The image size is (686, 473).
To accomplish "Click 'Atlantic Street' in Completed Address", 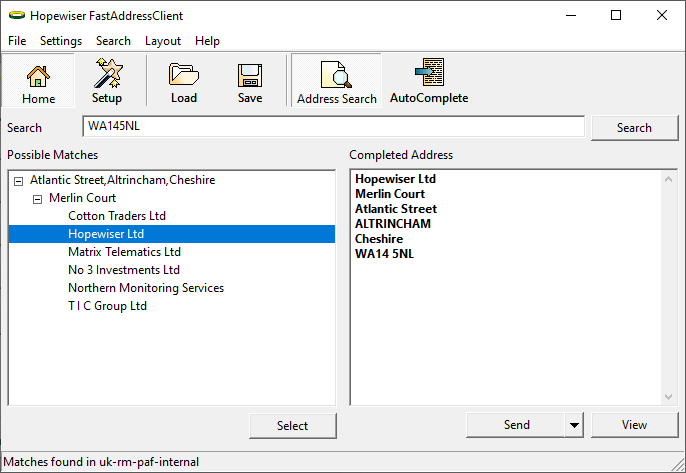I will (396, 209).
